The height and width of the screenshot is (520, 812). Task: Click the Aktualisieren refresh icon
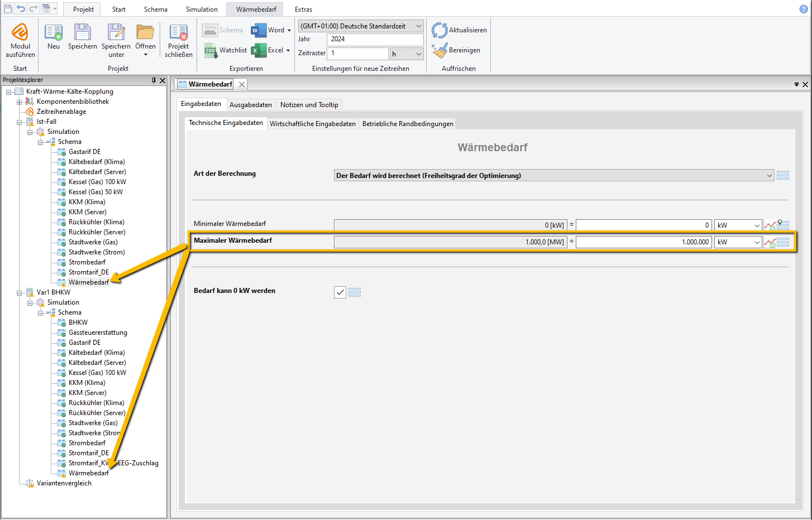[440, 30]
